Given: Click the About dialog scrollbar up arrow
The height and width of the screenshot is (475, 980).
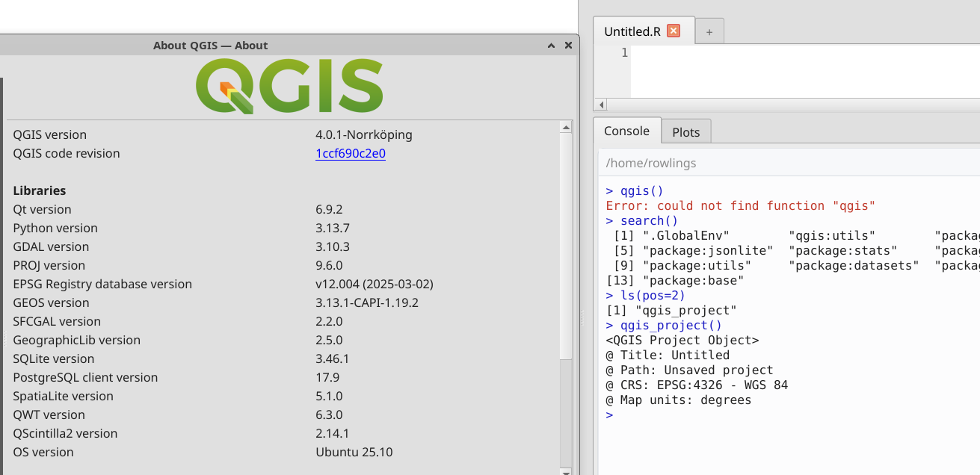Looking at the screenshot, I should [x=566, y=128].
